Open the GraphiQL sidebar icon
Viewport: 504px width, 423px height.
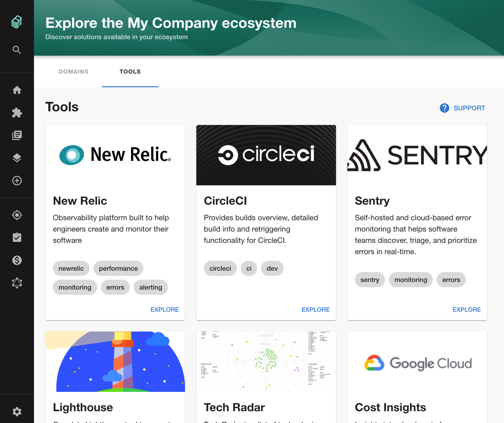pos(17,283)
